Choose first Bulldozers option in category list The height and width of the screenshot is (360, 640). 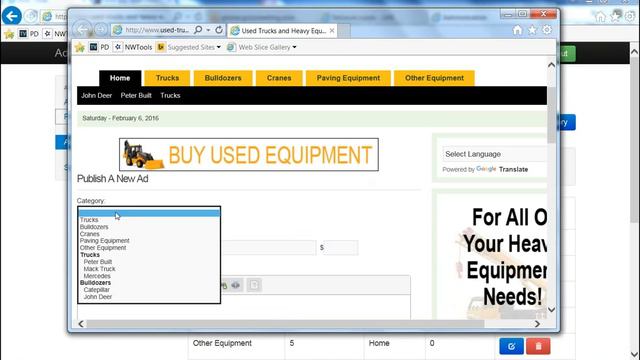(94, 227)
